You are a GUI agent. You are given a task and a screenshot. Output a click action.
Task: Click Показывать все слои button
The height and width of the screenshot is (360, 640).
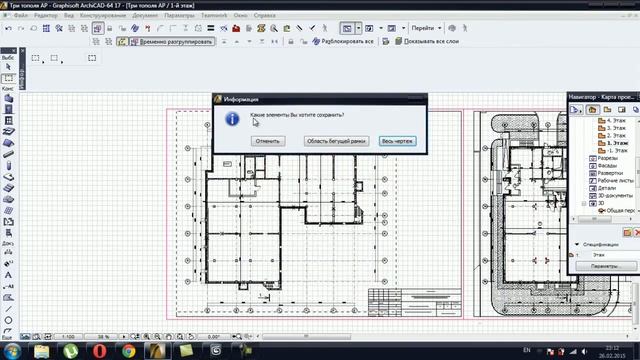pos(427,42)
